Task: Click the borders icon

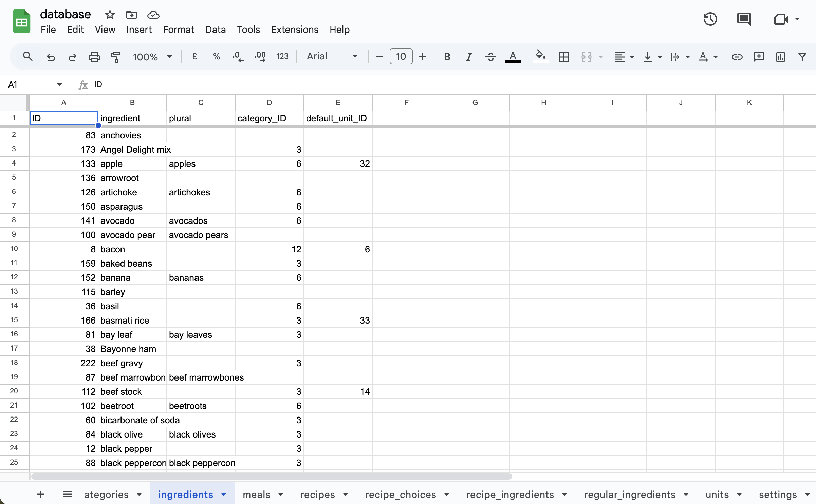Action: [x=563, y=57]
